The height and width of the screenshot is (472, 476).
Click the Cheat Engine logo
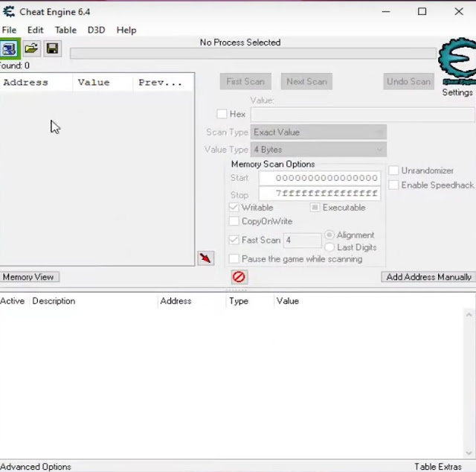click(457, 61)
